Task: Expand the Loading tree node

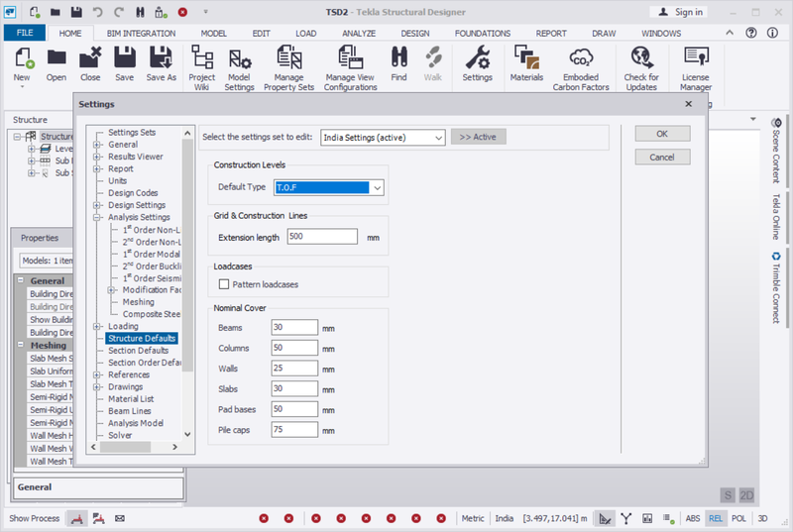Action: pyautogui.click(x=96, y=326)
